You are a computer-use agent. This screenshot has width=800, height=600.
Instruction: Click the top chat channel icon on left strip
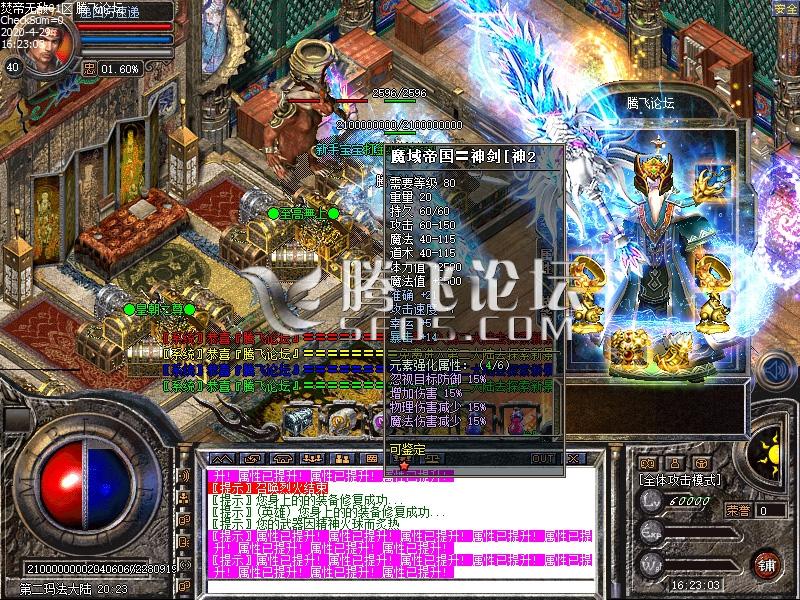point(185,476)
